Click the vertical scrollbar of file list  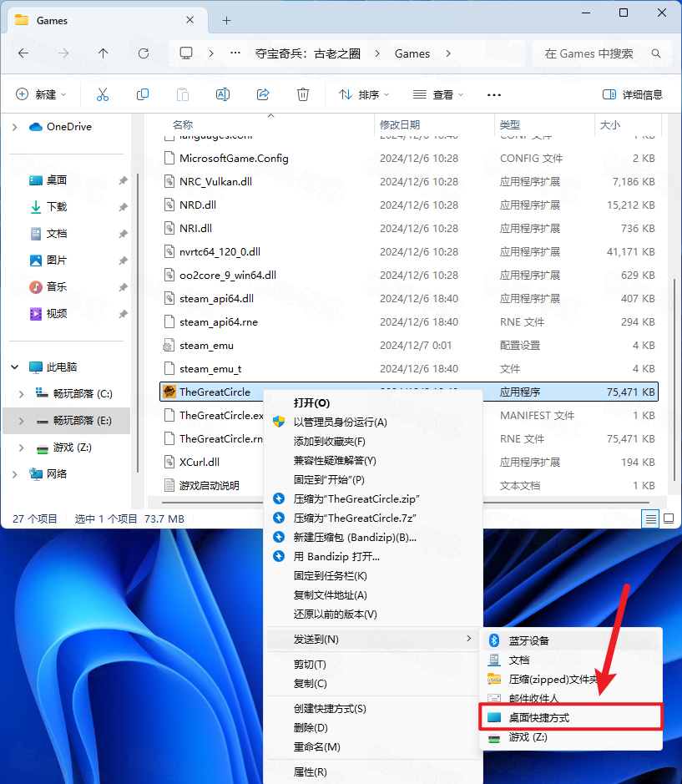pyautogui.click(x=674, y=380)
